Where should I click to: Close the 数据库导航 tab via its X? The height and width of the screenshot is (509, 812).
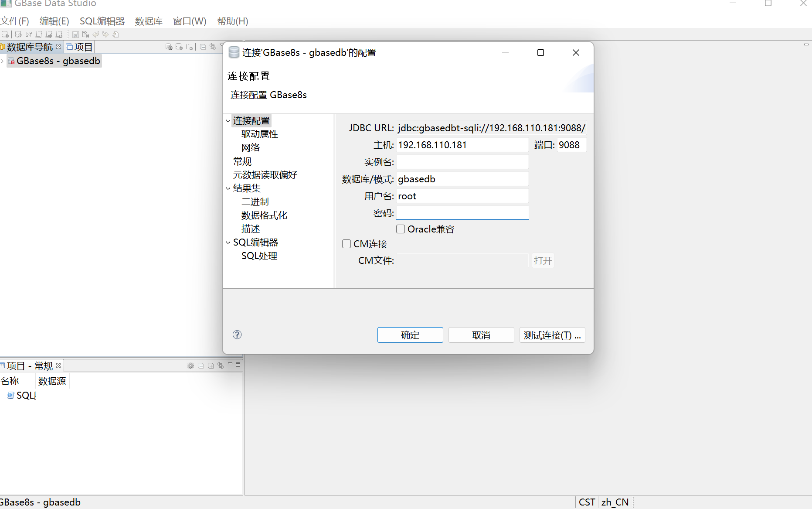(x=58, y=46)
